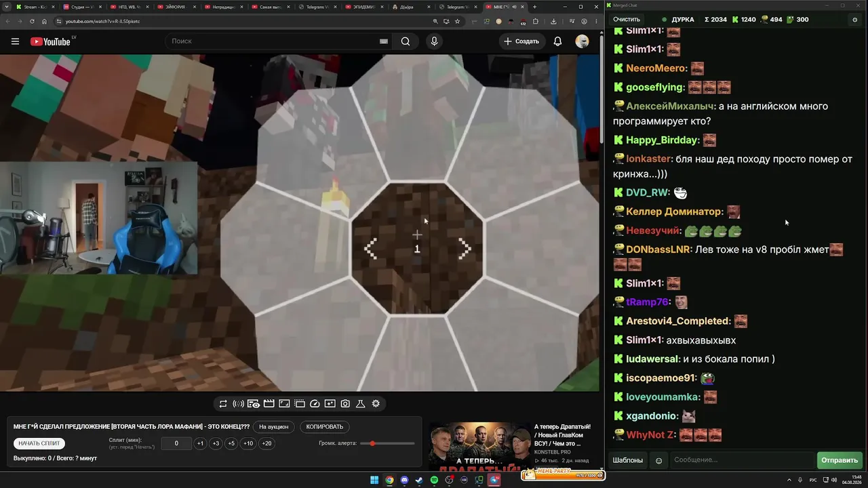The width and height of the screenshot is (868, 488).
Task: Open the А теперь Драпатый video thumbnail
Action: 479,447
